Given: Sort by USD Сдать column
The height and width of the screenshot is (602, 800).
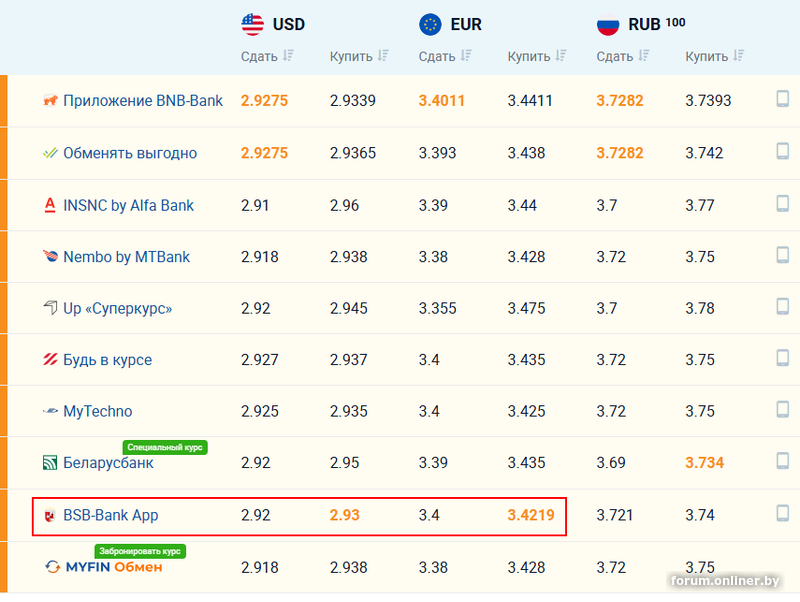Looking at the screenshot, I should 288,56.
